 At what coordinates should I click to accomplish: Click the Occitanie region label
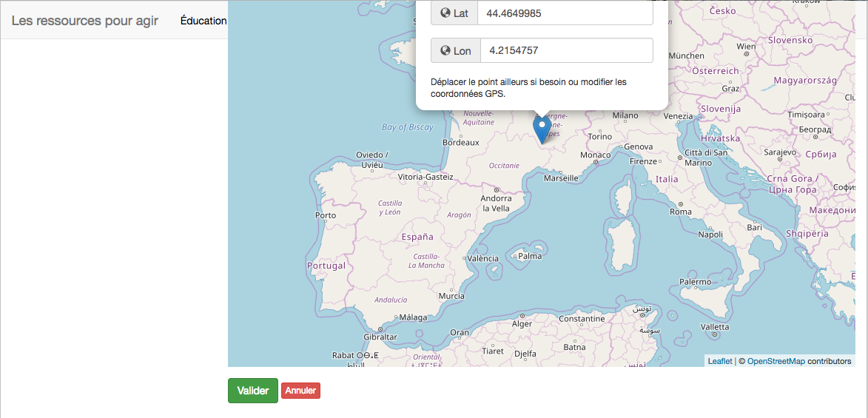pyautogui.click(x=505, y=165)
